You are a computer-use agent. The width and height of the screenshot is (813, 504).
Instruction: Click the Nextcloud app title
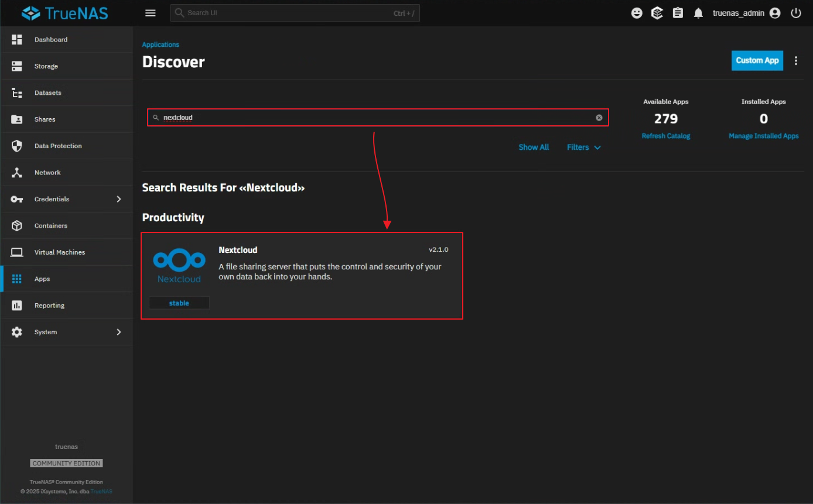pos(238,250)
